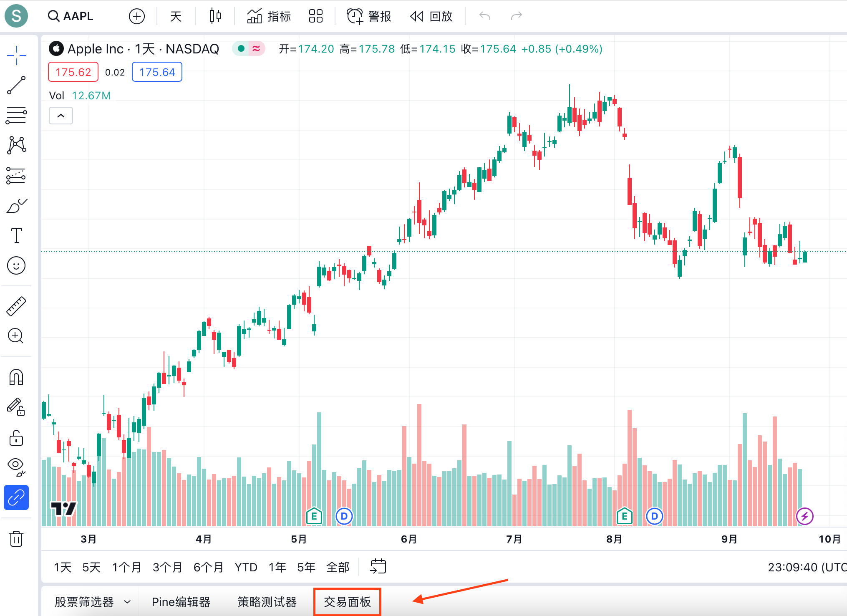The width and height of the screenshot is (847, 616).
Task: Click the pink data update mode indicator
Action: 257,49
